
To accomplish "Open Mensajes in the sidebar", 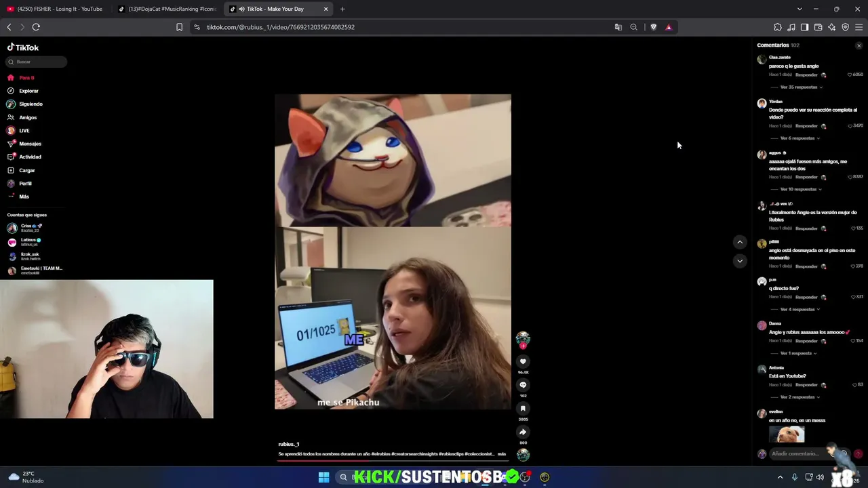I will (24, 144).
